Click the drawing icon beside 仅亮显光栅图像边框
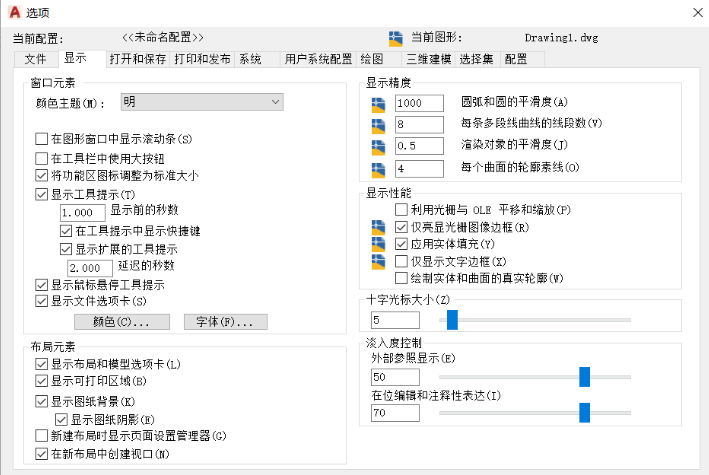Screen dimensions: 709x475 [x=378, y=227]
